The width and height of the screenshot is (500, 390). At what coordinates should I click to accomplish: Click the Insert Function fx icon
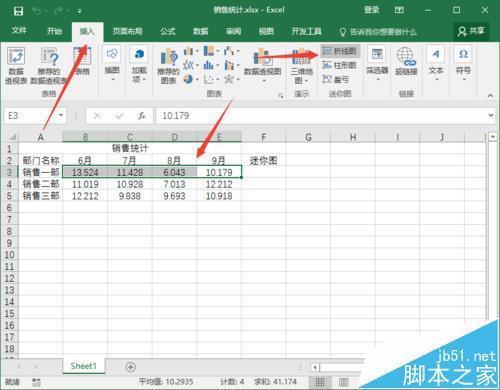(142, 116)
